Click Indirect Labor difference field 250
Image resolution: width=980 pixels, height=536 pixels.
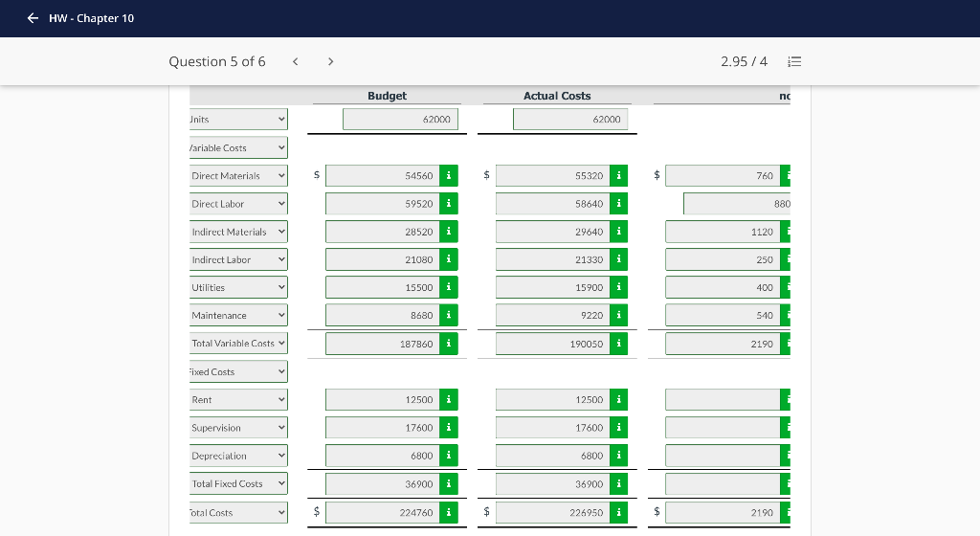(723, 259)
